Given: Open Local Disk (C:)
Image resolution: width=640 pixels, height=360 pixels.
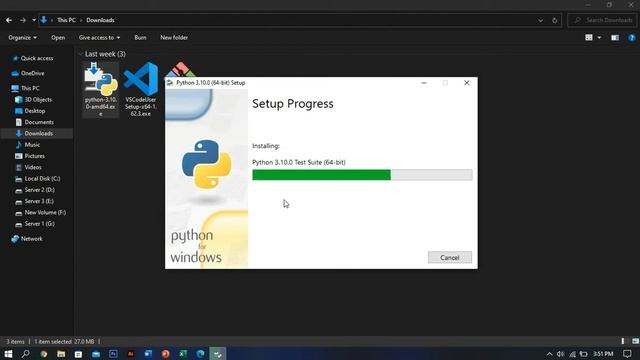Looking at the screenshot, I should click(38, 179).
